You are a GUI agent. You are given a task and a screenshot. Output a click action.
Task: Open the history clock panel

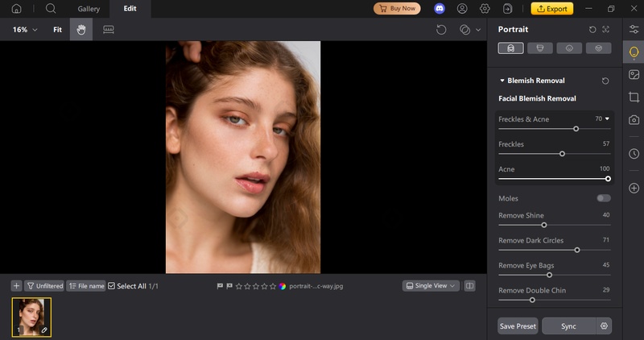click(634, 153)
